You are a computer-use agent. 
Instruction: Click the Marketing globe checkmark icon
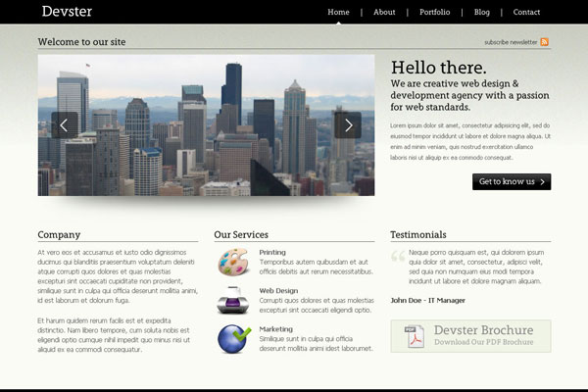[233, 338]
